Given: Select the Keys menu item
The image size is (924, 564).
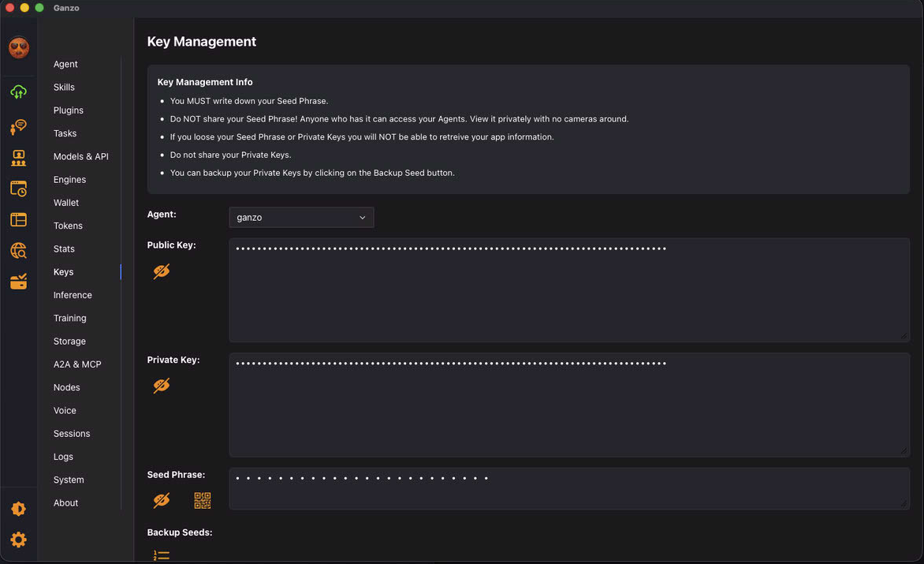Looking at the screenshot, I should coord(64,271).
